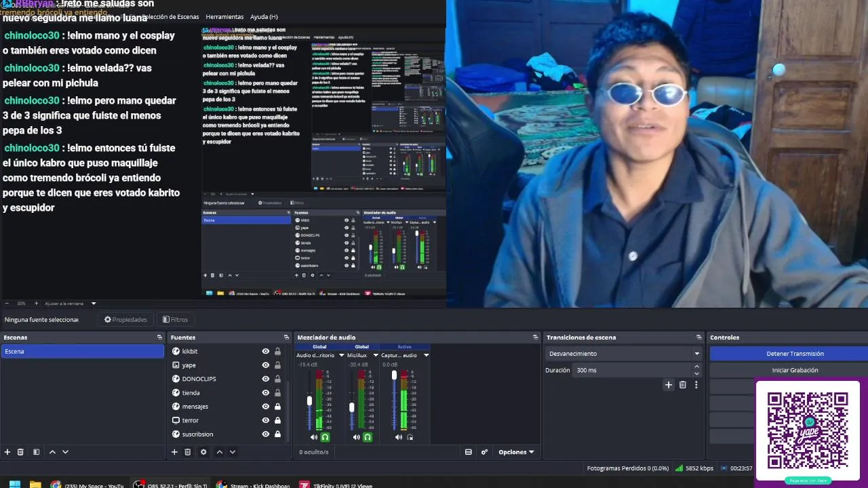Decrease transition duration with the down arrow
Viewport: 868px width, 488px height.
696,373
